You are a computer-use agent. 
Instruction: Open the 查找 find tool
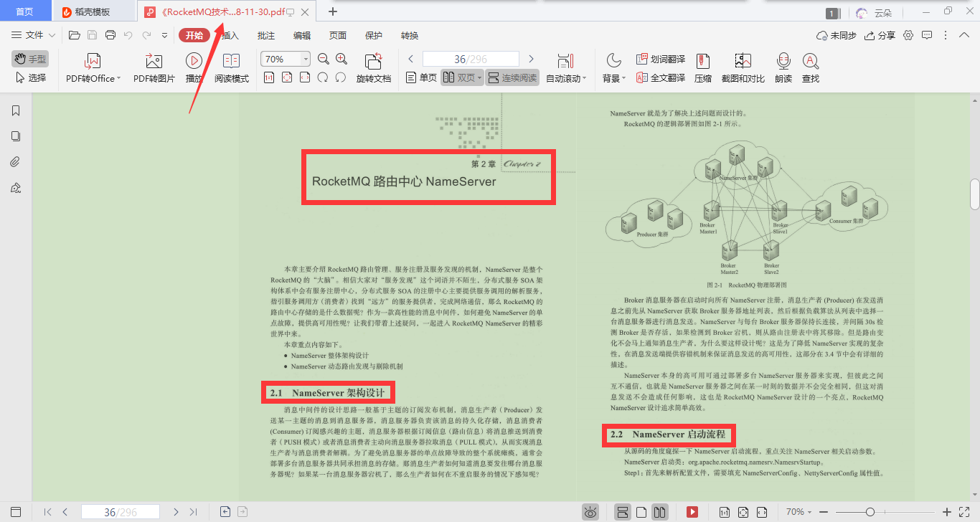(x=811, y=69)
